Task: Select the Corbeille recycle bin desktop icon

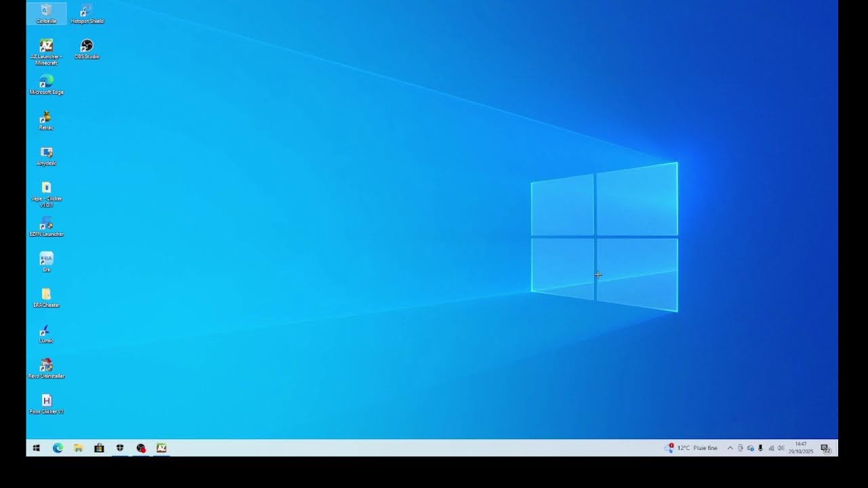Action: 46,14
